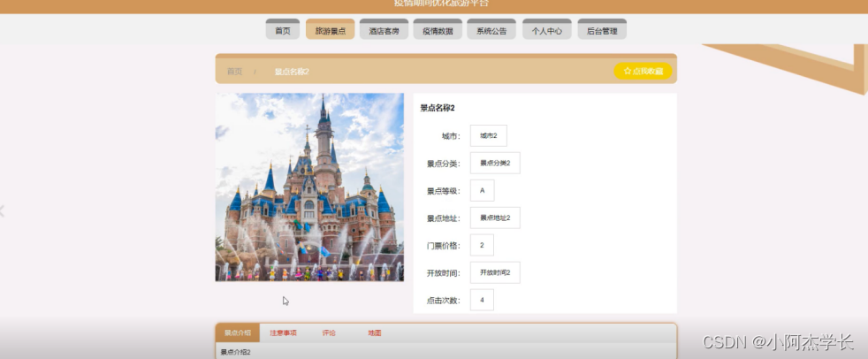Click the 景点地址2 value box
The width and height of the screenshot is (868, 359).
coord(495,218)
